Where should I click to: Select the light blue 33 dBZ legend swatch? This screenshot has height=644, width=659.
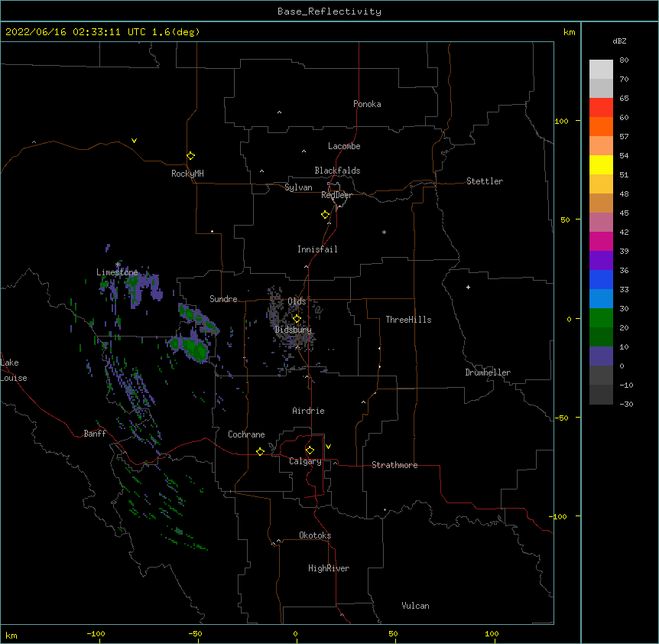pyautogui.click(x=601, y=299)
